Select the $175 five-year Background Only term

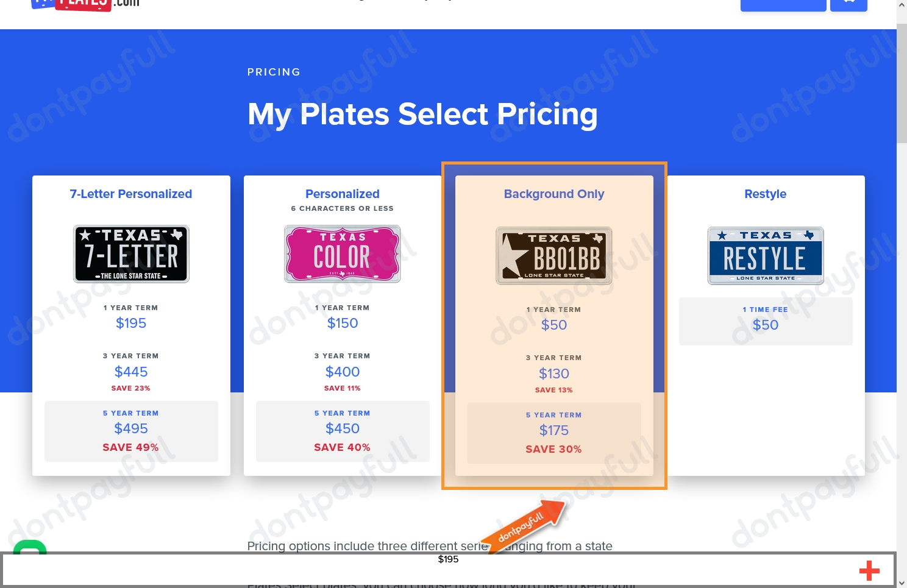553,433
